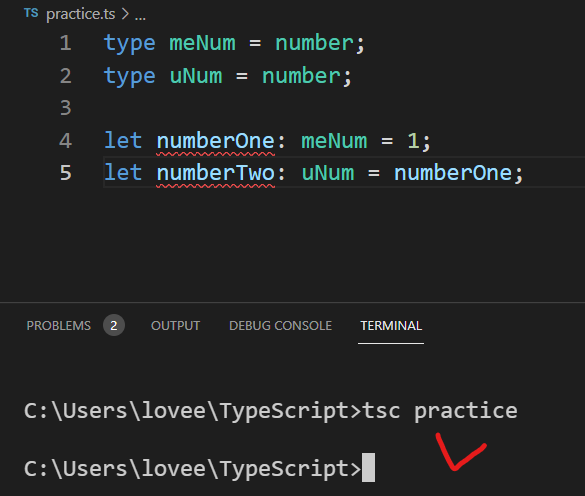
Task: Place cursor on meNum type alias in line 1
Action: [203, 43]
